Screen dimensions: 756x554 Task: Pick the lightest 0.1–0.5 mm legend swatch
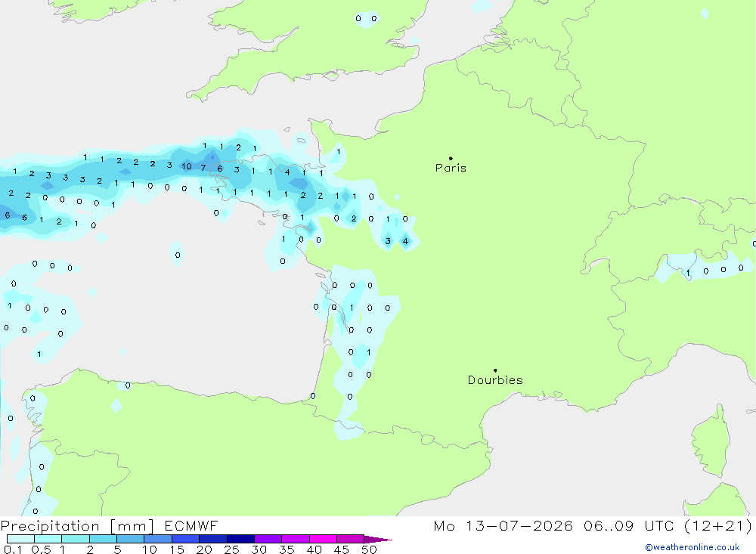point(20,539)
